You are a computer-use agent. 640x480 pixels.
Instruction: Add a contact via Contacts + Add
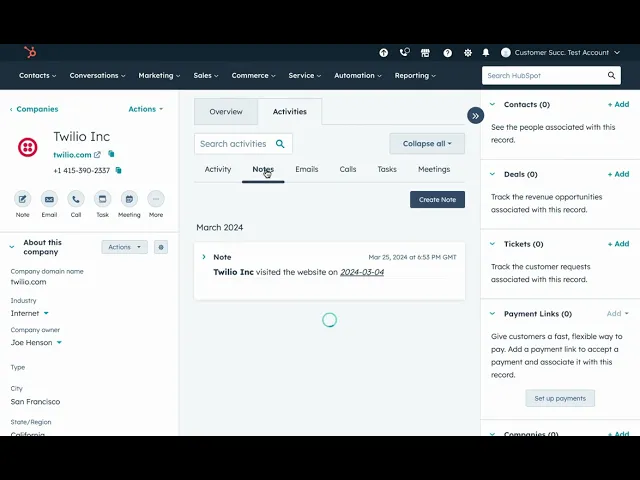(x=618, y=104)
